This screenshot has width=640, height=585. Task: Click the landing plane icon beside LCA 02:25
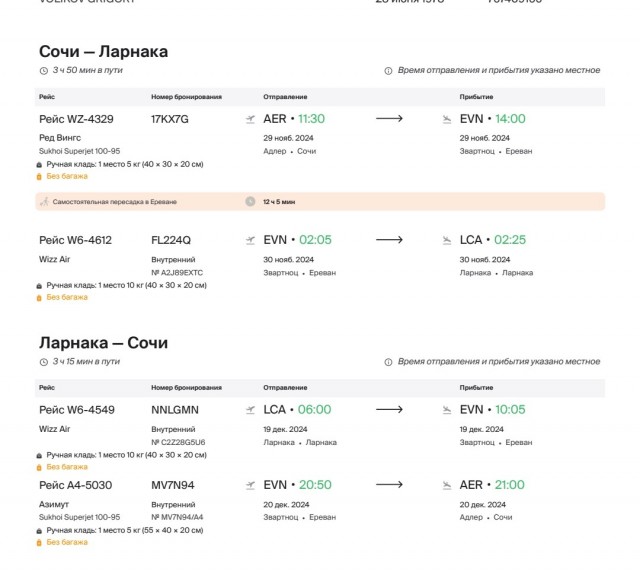point(447,240)
